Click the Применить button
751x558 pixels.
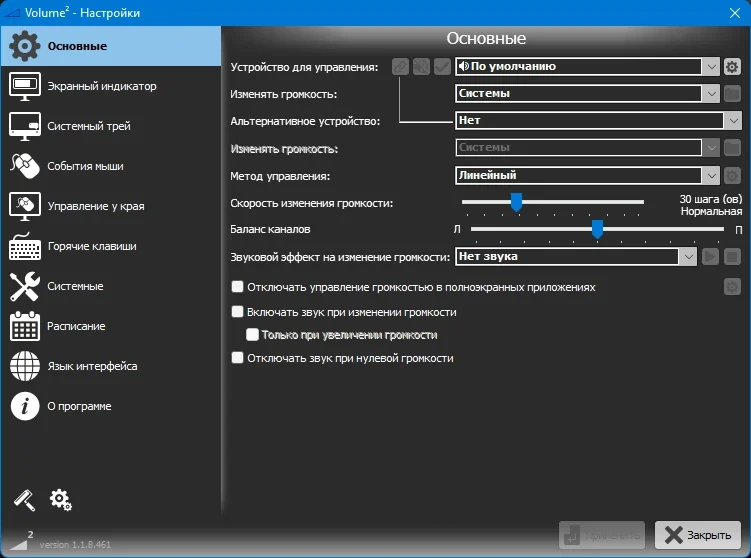pyautogui.click(x=602, y=535)
